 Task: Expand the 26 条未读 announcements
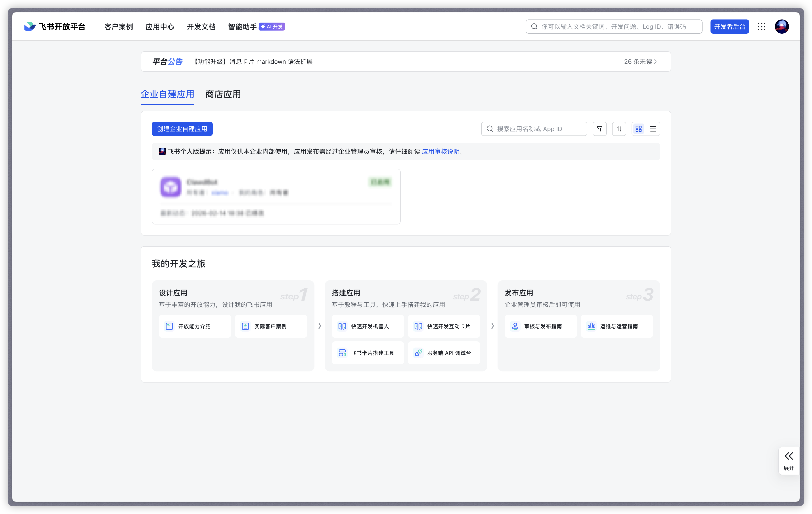tap(640, 62)
